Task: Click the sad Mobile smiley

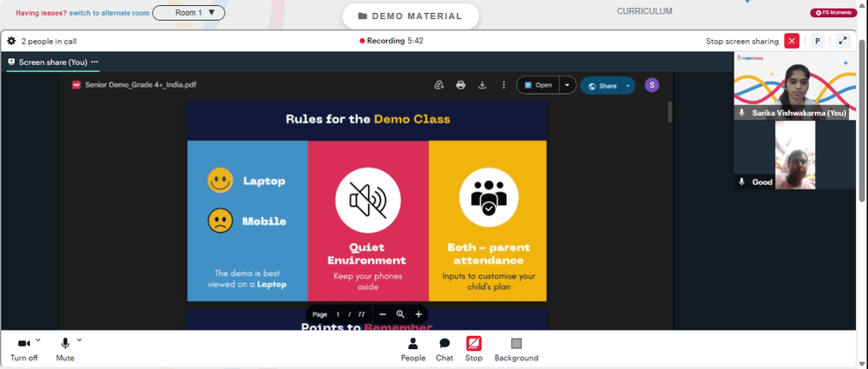Action: (220, 220)
